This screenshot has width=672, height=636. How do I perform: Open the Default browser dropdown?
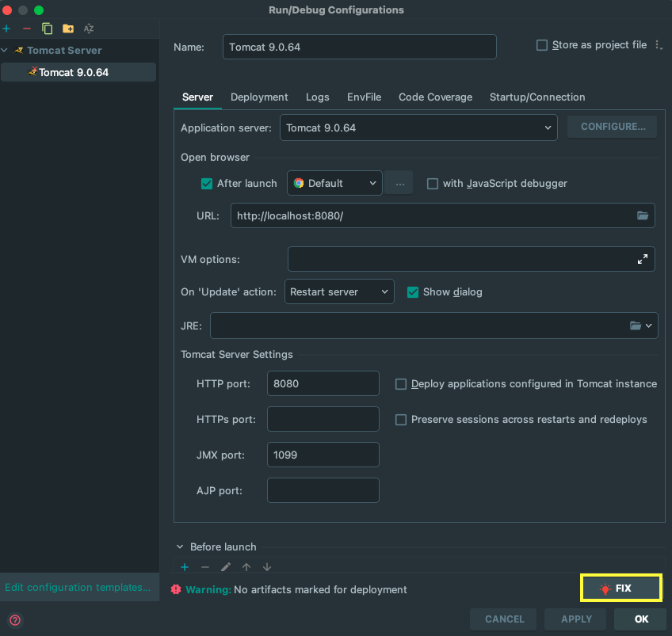[x=334, y=183]
